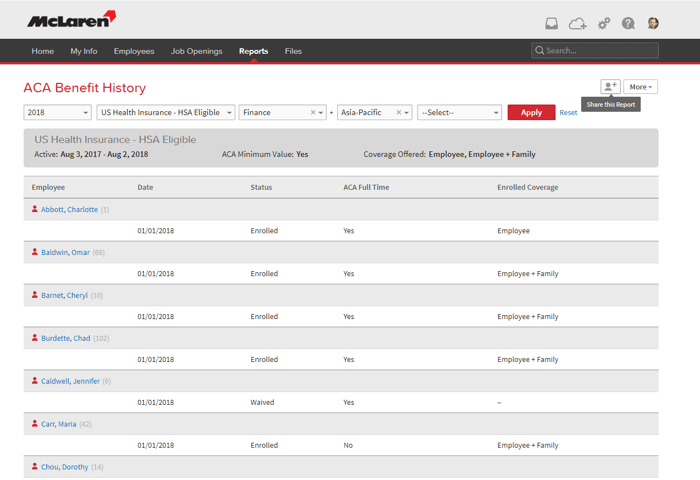Click ACA Minimum Value: Yes text
The height and width of the screenshot is (480, 700).
point(265,154)
